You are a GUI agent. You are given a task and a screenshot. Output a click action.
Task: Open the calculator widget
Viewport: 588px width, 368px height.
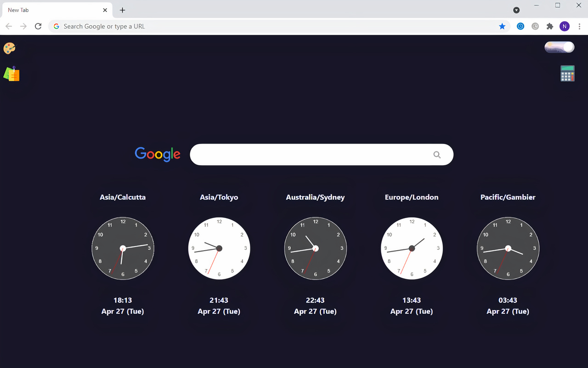[567, 73]
